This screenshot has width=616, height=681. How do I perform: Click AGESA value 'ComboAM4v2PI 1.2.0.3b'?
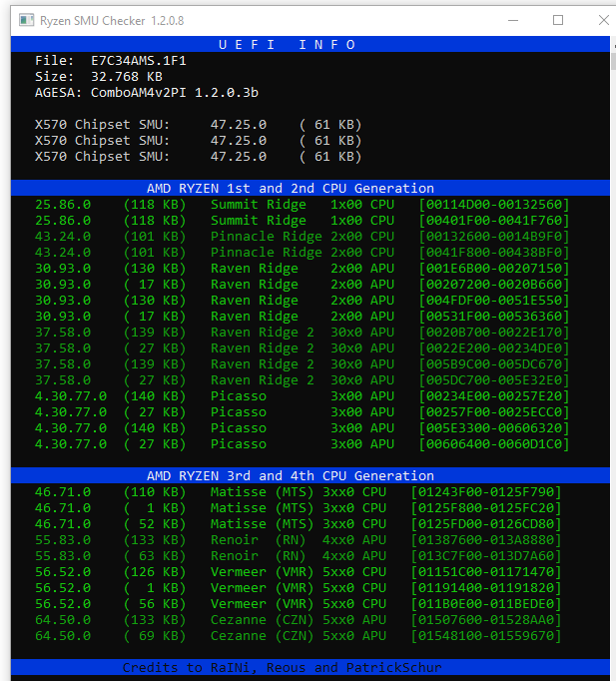[175, 93]
